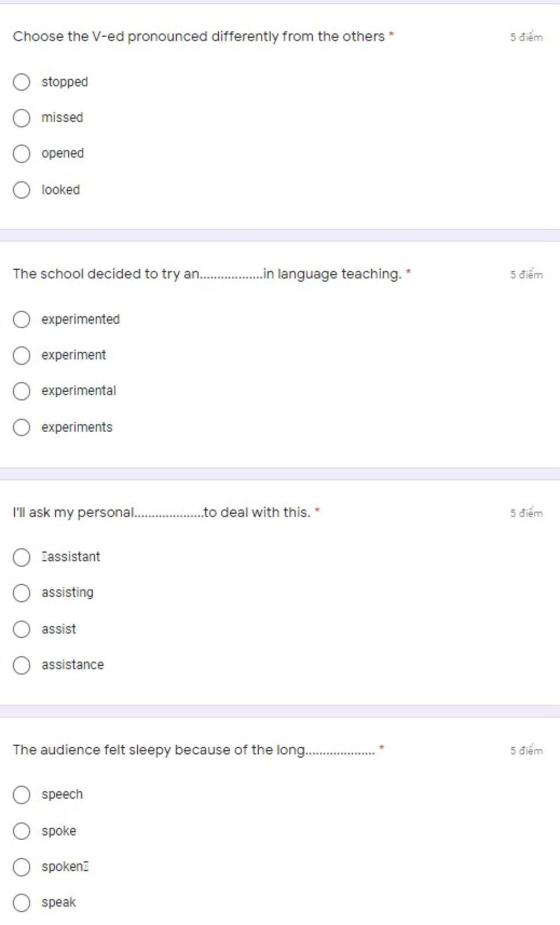Choose 'missed' as the answer
Screen dimensions: 560x925
pos(21,118)
